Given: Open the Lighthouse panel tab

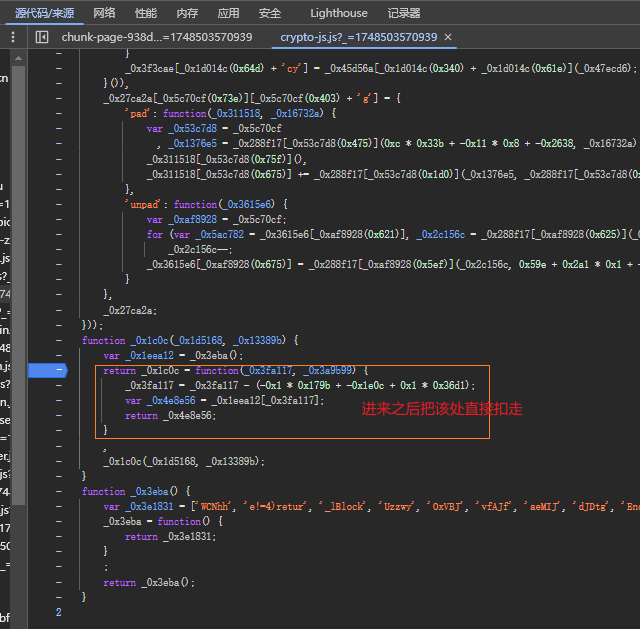Looking at the screenshot, I should pyautogui.click(x=339, y=13).
